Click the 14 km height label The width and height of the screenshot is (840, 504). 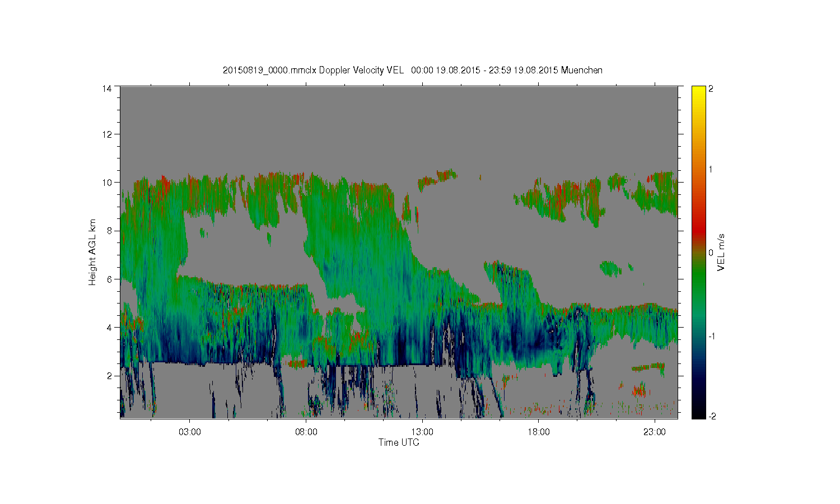tap(107, 88)
